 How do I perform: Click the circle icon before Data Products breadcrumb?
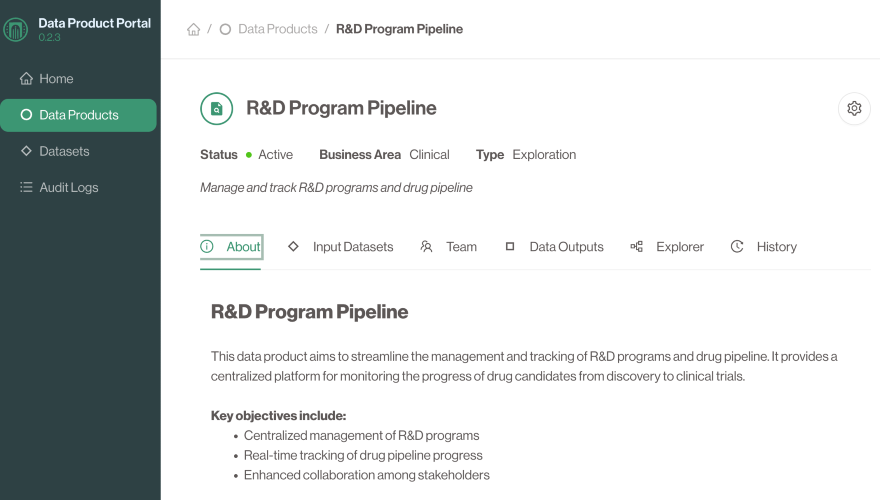point(225,29)
